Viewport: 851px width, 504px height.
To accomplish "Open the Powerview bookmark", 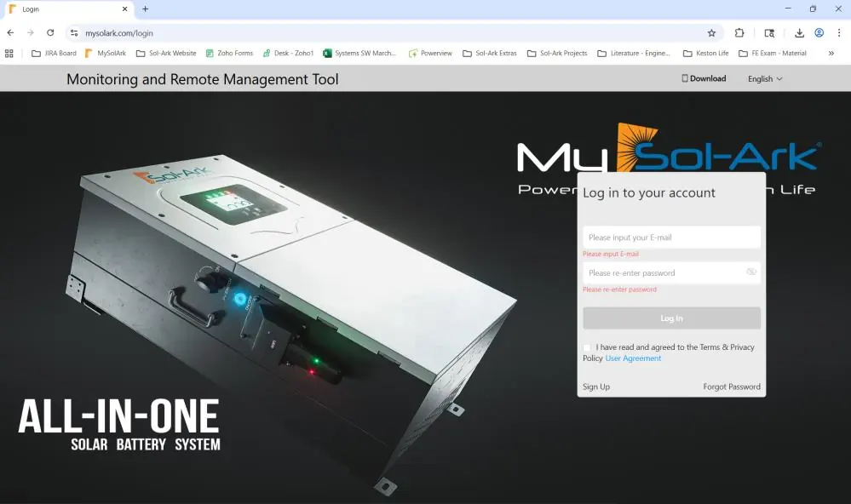I will (x=430, y=53).
